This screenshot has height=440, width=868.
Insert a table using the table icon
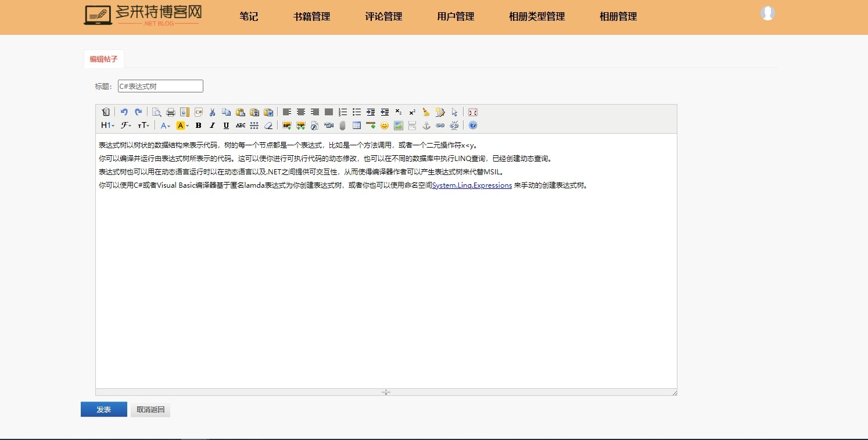click(x=357, y=126)
